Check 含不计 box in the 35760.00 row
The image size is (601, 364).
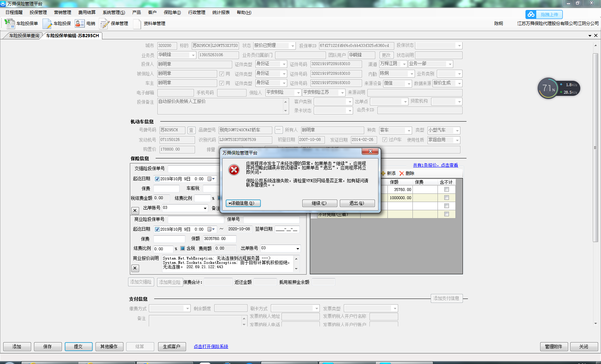pos(446,190)
